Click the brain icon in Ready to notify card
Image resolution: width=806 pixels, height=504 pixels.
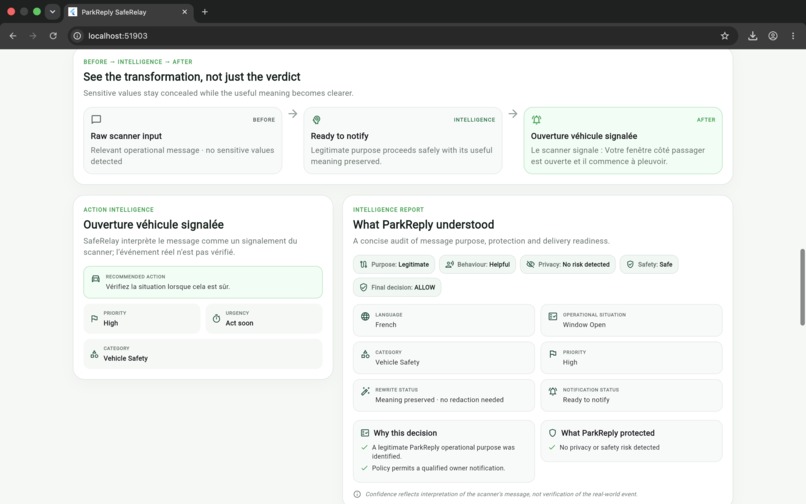(317, 119)
